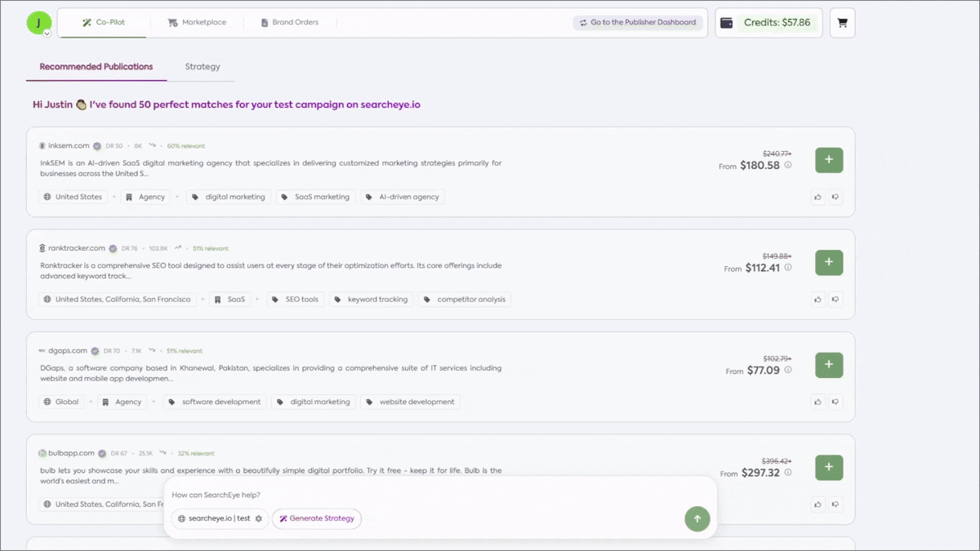980x551 pixels.
Task: Click the wallet icon beside Credits
Action: [x=726, y=23]
